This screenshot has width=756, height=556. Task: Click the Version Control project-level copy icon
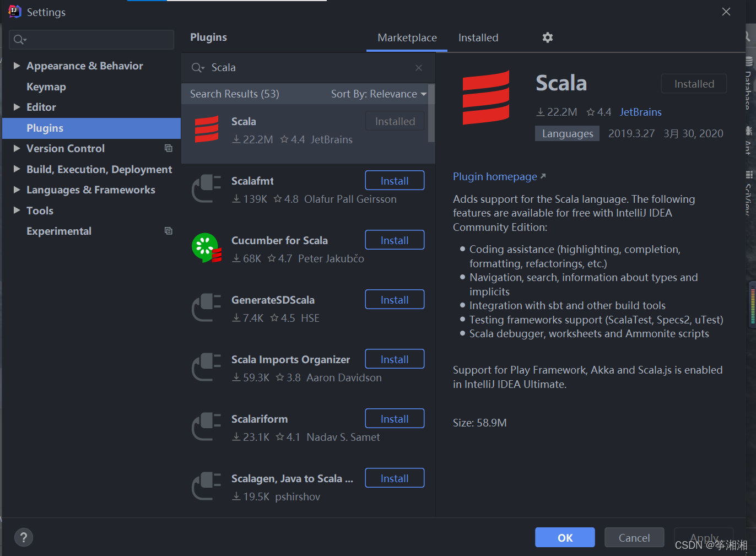[169, 148]
